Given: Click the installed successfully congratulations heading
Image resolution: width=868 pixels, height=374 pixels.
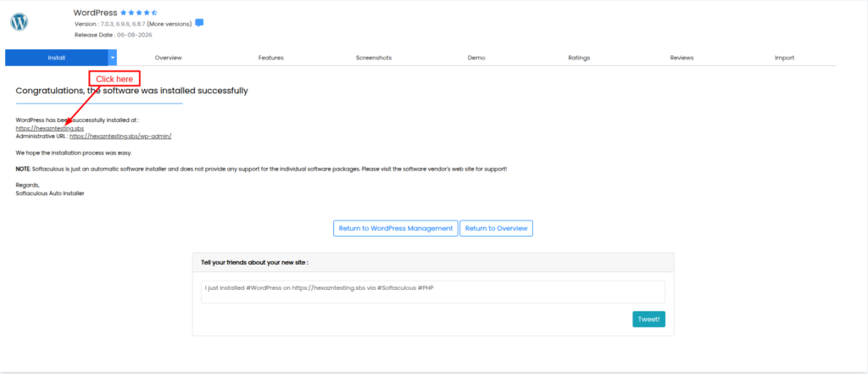Looking at the screenshot, I should click(x=131, y=90).
